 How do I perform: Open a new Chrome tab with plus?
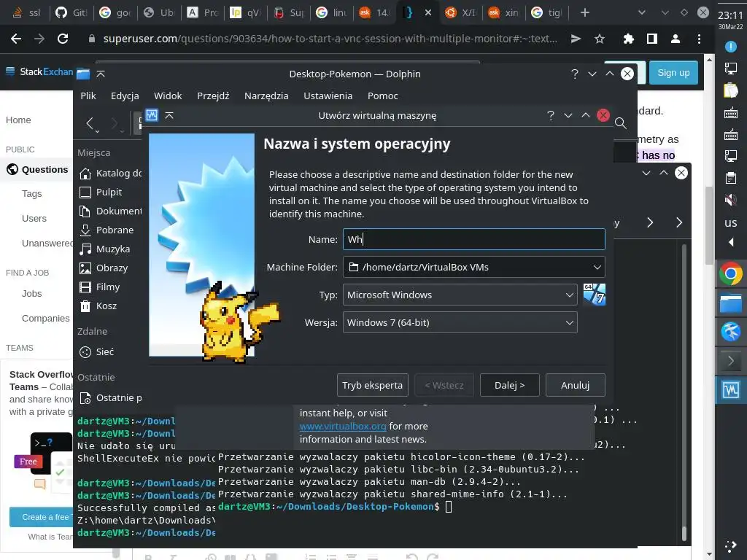[585, 12]
